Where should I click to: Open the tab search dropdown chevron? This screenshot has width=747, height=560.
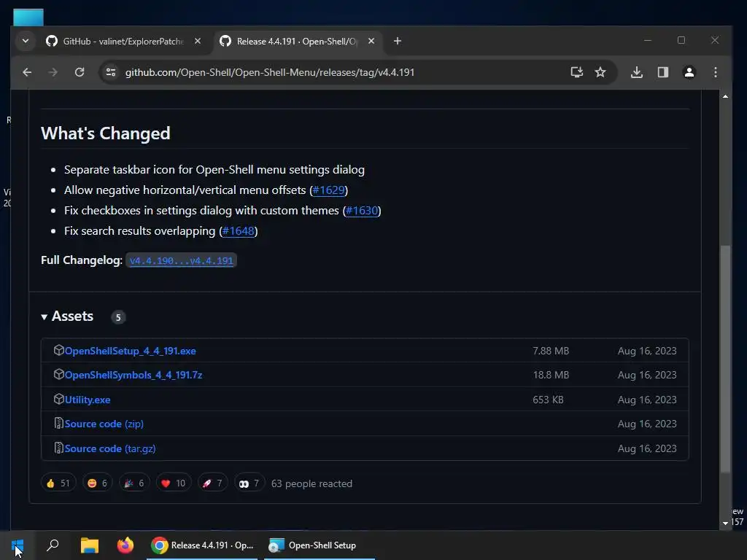point(26,41)
